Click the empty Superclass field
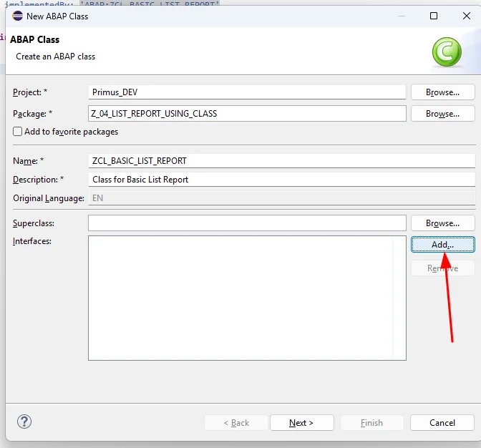This screenshot has height=448, width=481. (x=247, y=223)
